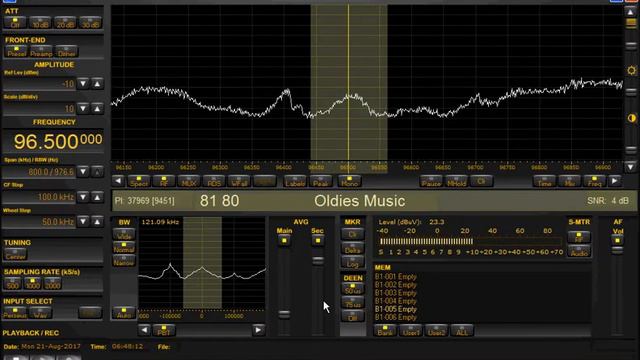Select Wav as input source

(40, 313)
